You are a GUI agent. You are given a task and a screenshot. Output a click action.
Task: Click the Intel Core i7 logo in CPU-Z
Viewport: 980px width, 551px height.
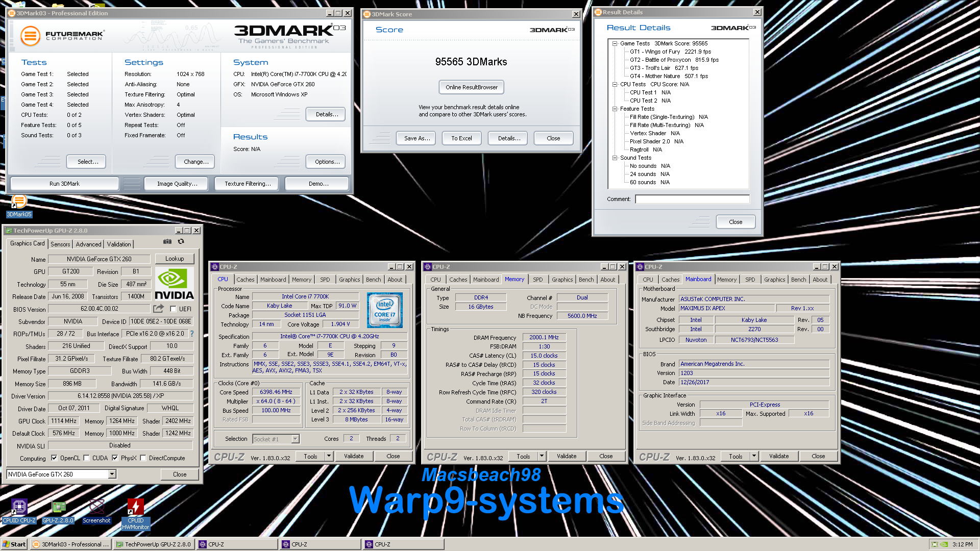click(384, 310)
